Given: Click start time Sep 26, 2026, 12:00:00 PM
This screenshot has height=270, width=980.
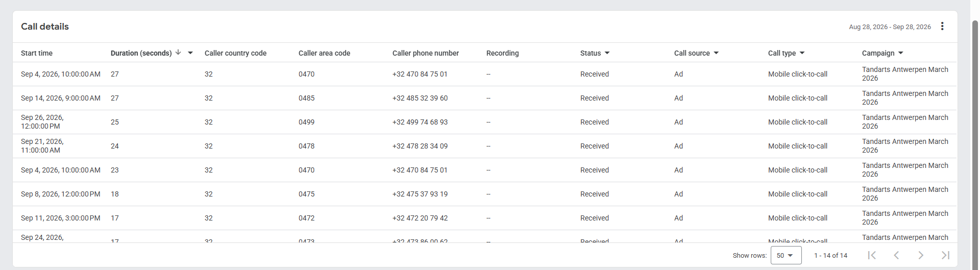Looking at the screenshot, I should pyautogui.click(x=42, y=122).
